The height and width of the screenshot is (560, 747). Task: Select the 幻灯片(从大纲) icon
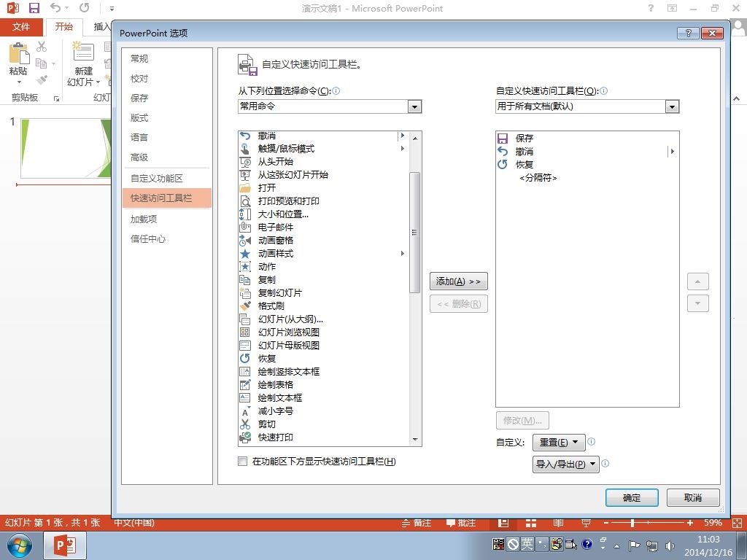[245, 319]
